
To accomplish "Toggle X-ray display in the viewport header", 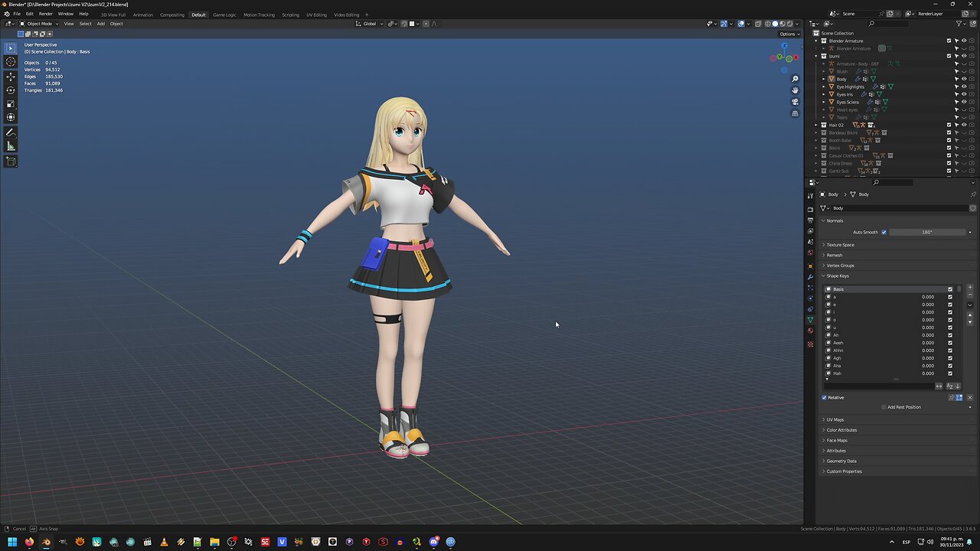I will pyautogui.click(x=758, y=24).
